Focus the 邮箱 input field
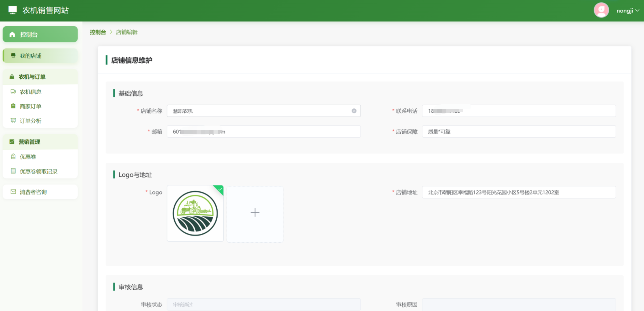This screenshot has width=644, height=311. point(264,132)
